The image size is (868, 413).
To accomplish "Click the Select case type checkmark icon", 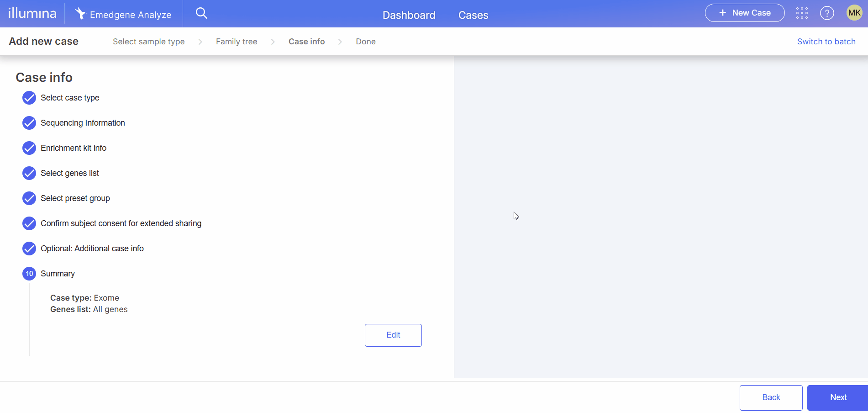I will pos(29,98).
